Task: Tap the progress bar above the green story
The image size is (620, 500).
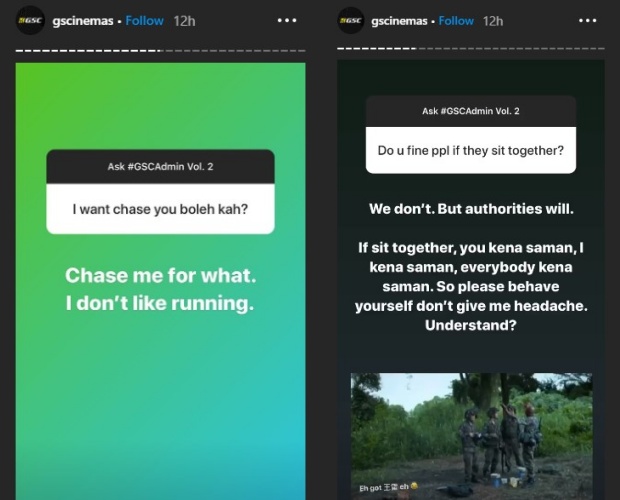Action: point(160,50)
